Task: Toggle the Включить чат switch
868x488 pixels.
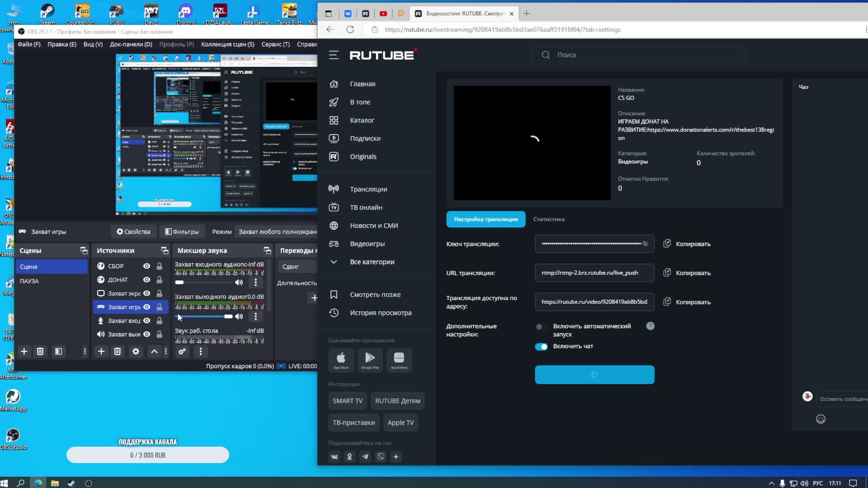Action: 541,347
